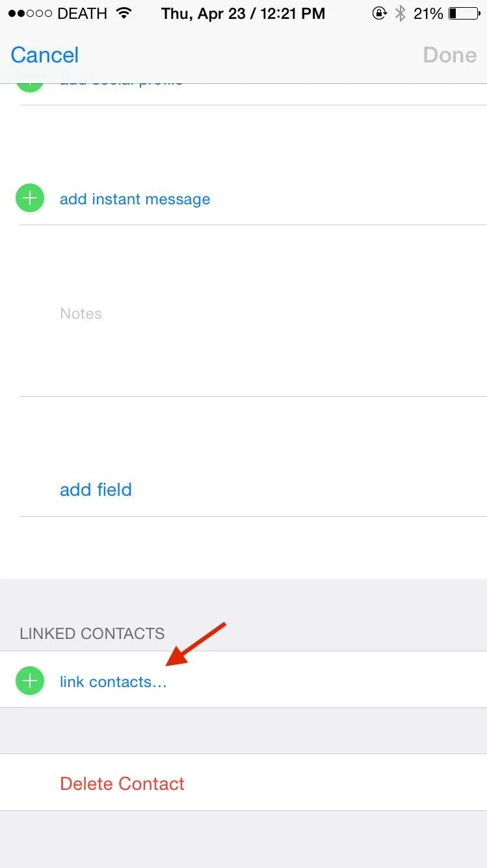Tap green plus icon beside link contacts

[30, 681]
